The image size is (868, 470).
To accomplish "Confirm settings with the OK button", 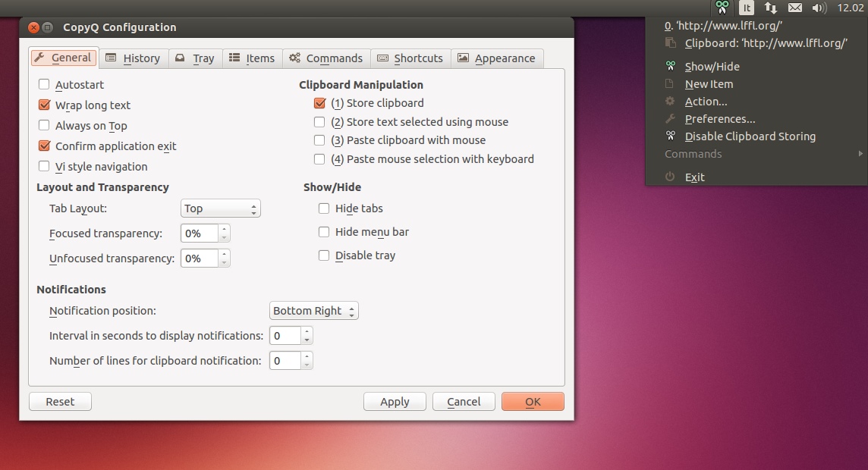I will [x=533, y=402].
